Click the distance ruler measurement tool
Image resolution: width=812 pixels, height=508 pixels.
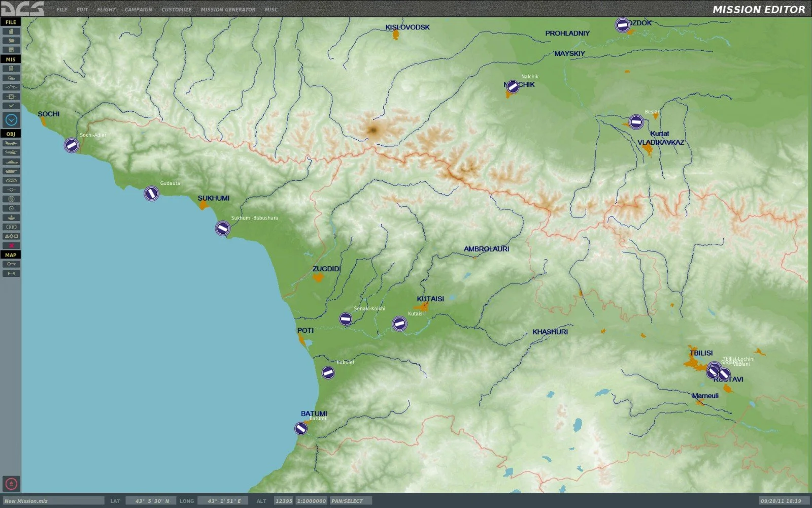pyautogui.click(x=11, y=273)
